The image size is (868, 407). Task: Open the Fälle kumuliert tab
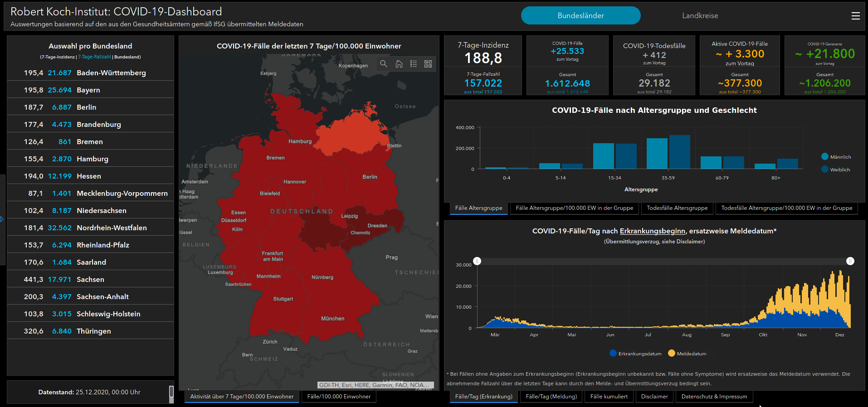pos(609,397)
